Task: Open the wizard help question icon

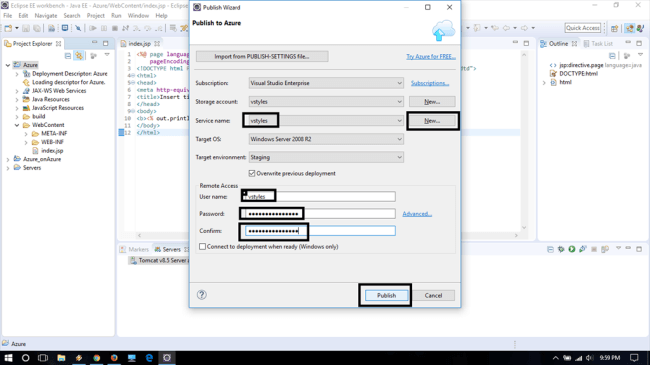Action: click(x=201, y=295)
